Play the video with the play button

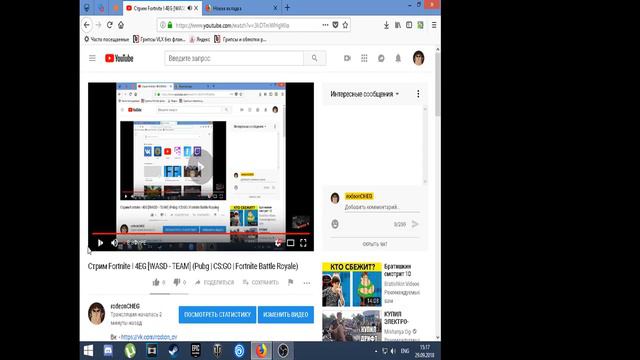(100, 243)
